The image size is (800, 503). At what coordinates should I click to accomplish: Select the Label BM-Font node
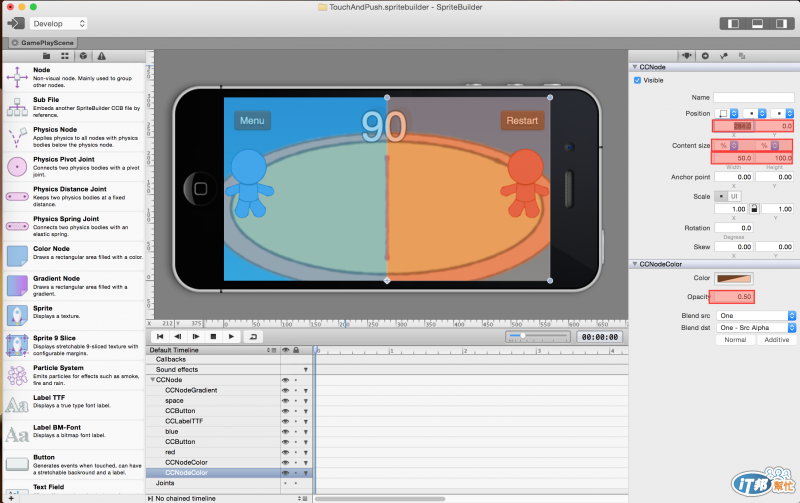click(74, 435)
